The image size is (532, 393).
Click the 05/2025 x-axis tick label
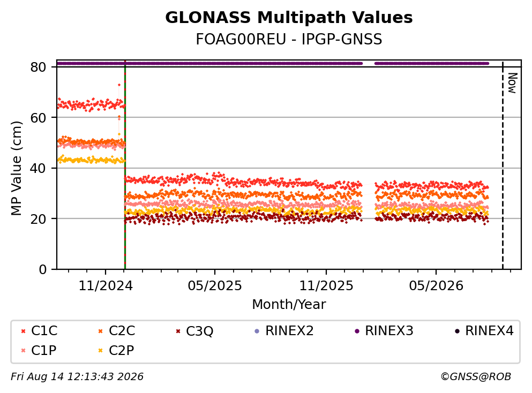[x=215, y=286]
